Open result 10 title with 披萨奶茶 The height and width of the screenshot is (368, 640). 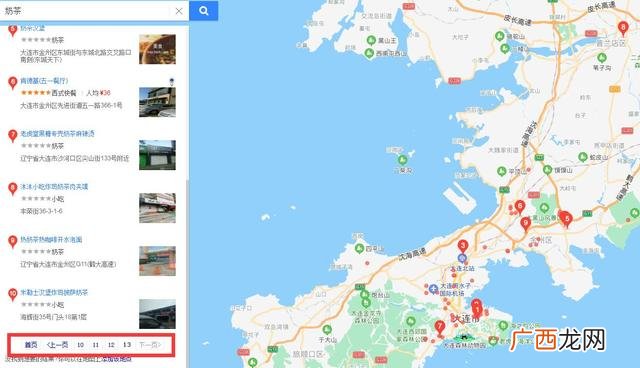(x=54, y=292)
